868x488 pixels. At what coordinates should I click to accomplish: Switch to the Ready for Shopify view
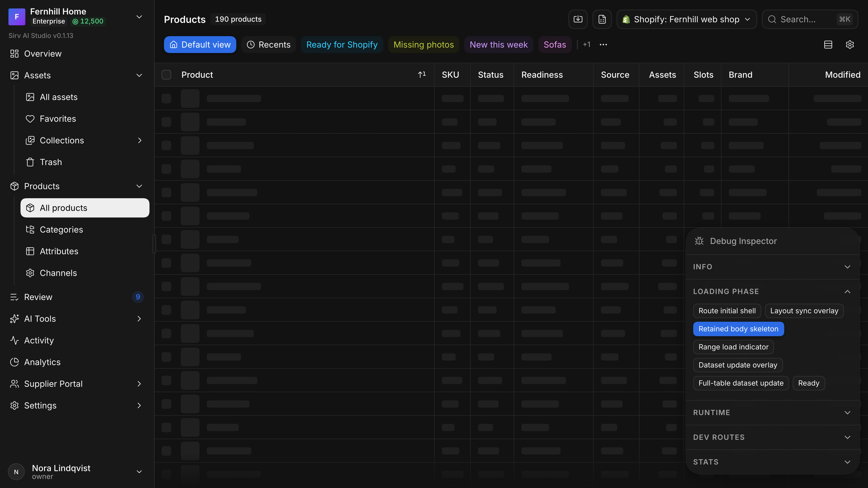pyautogui.click(x=342, y=44)
